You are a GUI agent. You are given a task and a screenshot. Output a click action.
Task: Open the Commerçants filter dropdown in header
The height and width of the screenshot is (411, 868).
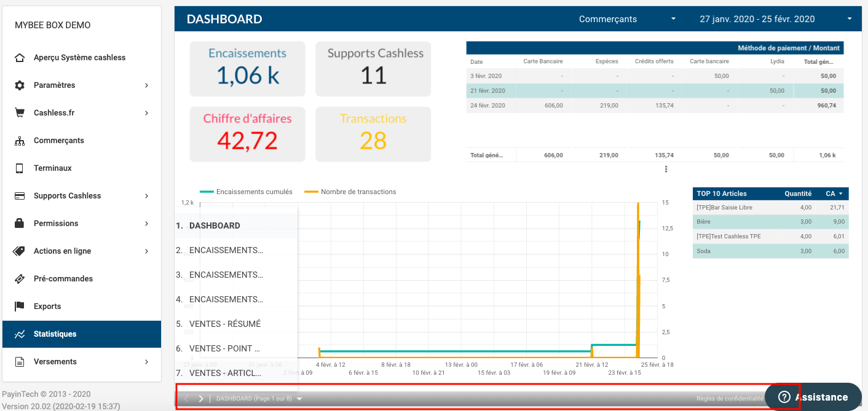coord(627,19)
